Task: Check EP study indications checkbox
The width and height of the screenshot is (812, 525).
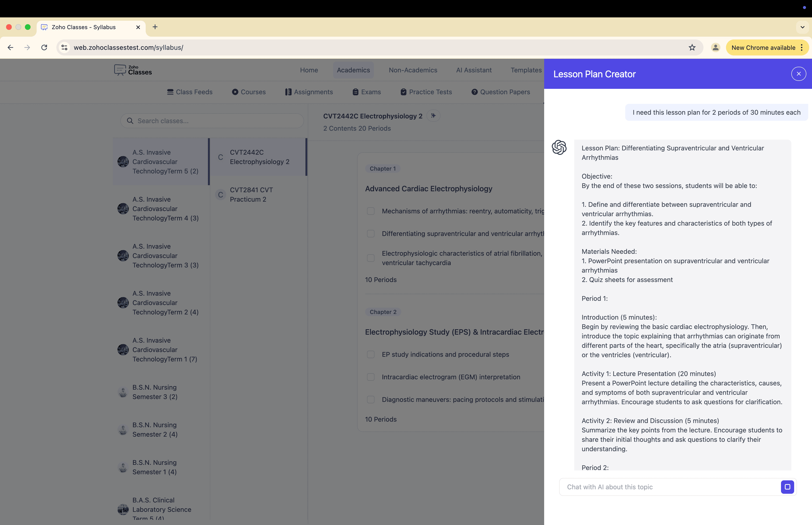Action: click(x=370, y=355)
